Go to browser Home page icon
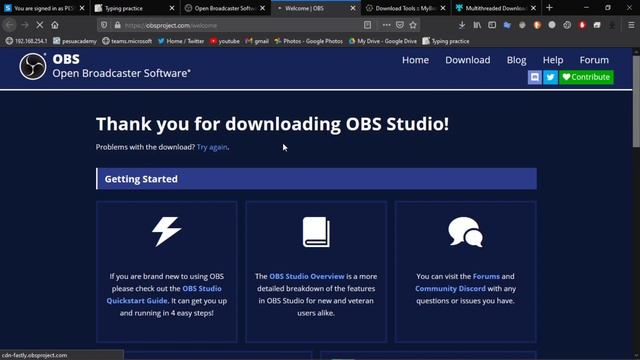This screenshot has height=360, width=640. (55, 25)
